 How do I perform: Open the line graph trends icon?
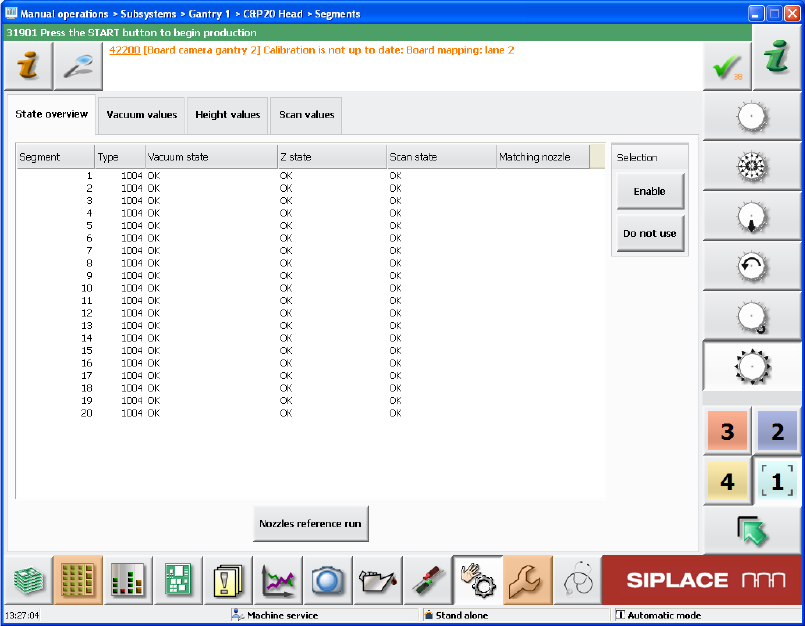point(278,580)
